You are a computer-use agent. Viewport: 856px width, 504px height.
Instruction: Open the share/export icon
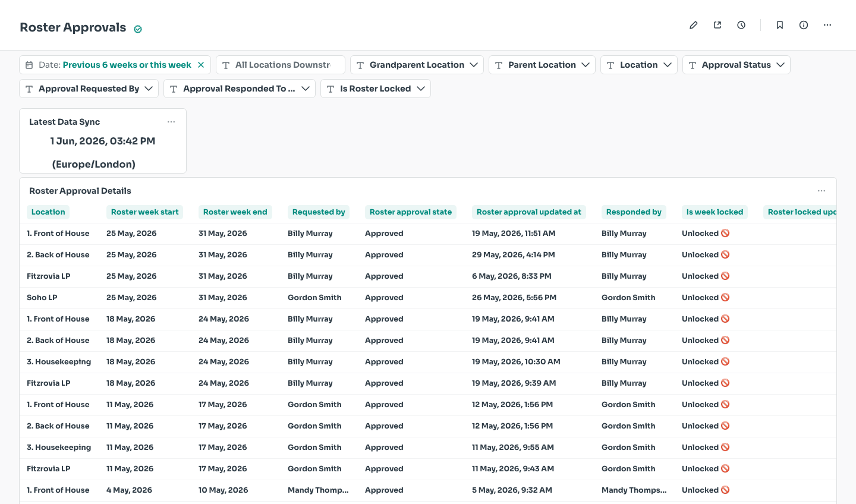(x=717, y=25)
